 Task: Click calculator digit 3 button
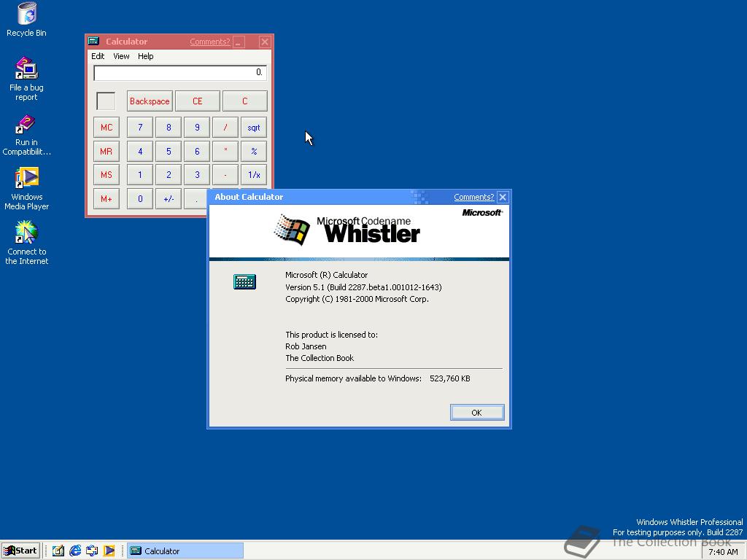pos(197,175)
